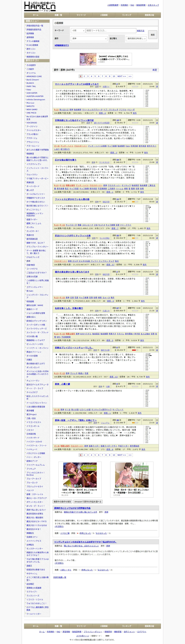Viewport: 185px width, 644px height.
Task: Select HUNTER×HUNTER in 原作カテゴリ
Action: pyautogui.click(x=35, y=96)
